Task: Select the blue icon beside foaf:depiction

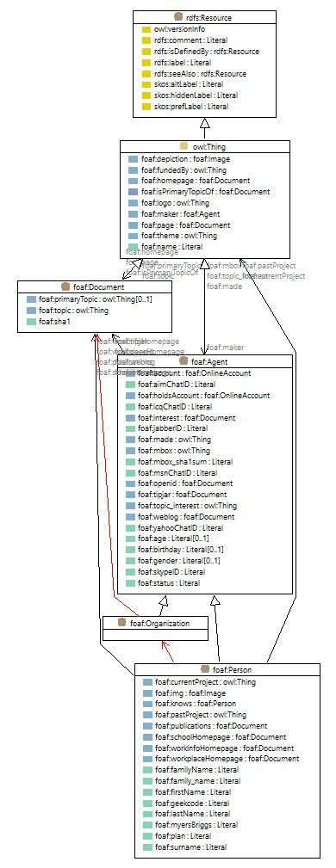Action: pos(133,159)
